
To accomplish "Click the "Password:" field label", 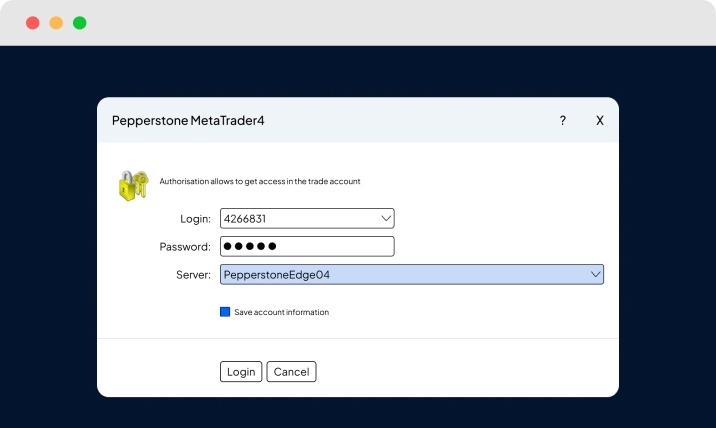I will click(184, 246).
